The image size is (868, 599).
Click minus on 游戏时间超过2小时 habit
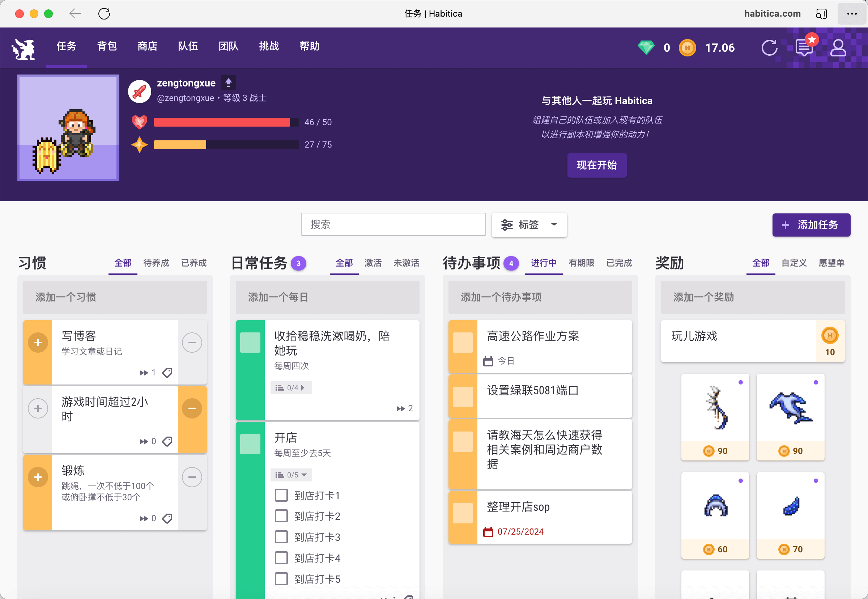(192, 408)
